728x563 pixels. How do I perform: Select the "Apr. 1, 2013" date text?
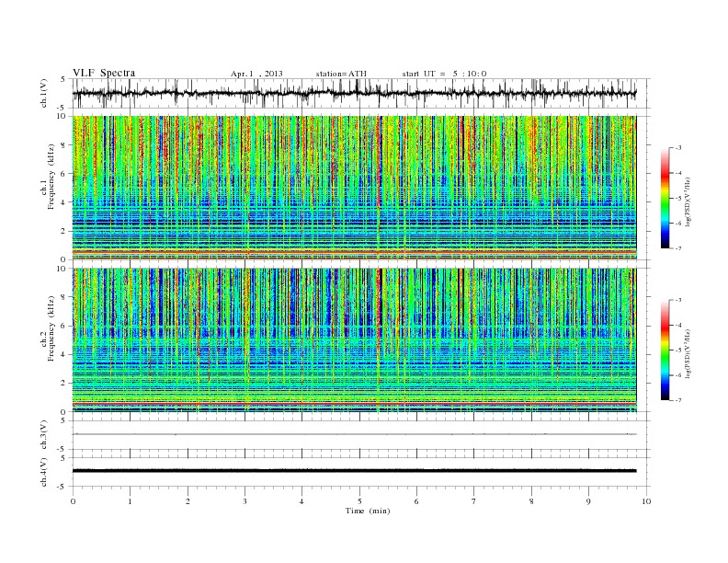coord(256,74)
